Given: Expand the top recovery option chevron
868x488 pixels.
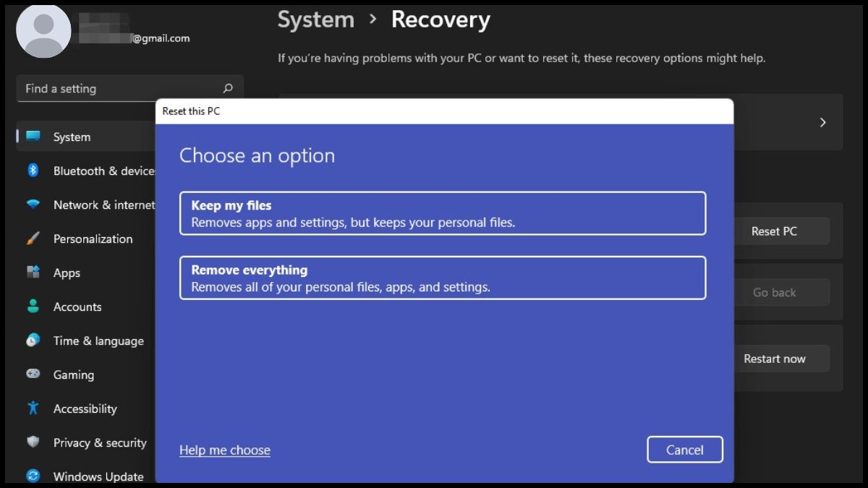Looking at the screenshot, I should pyautogui.click(x=822, y=122).
